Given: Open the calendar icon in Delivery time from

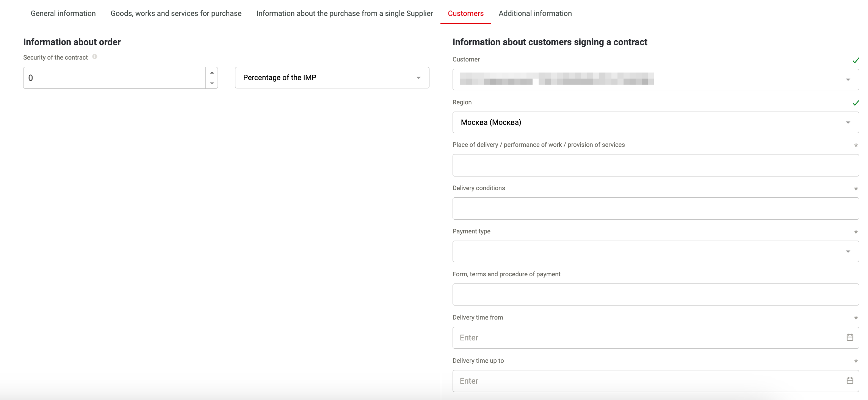Looking at the screenshot, I should [850, 337].
